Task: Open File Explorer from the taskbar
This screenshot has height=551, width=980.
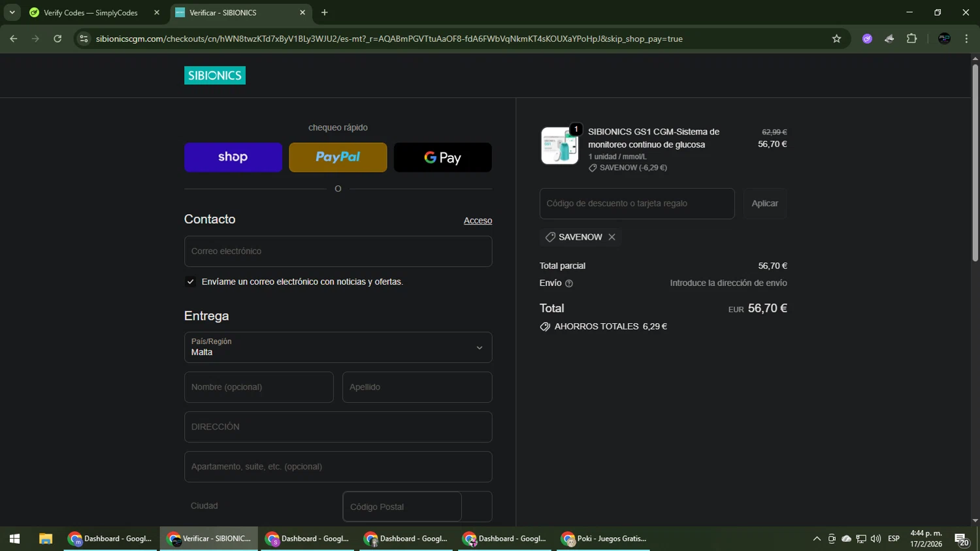Action: (x=45, y=539)
